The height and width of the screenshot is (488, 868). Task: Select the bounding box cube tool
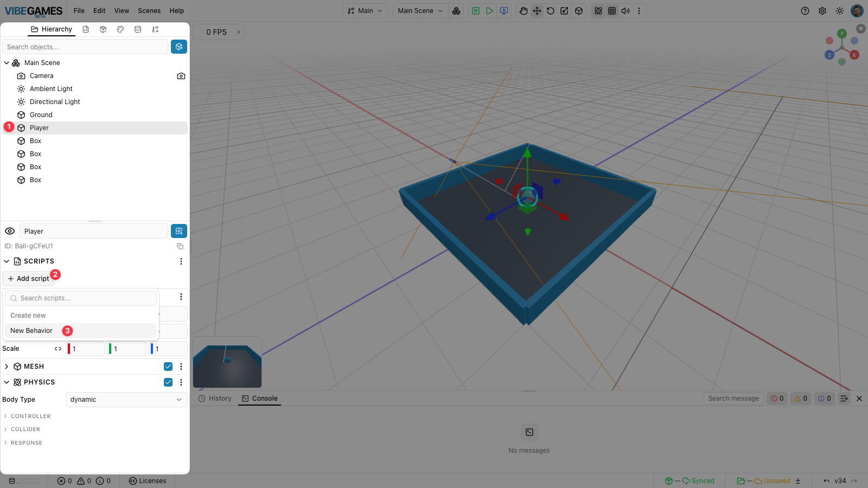(579, 11)
